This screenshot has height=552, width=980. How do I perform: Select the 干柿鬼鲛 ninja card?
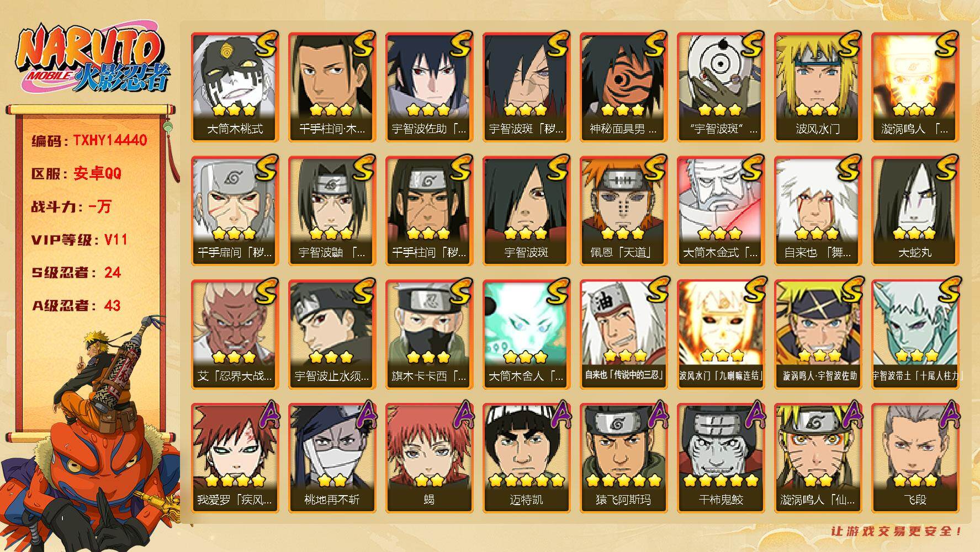721,458
